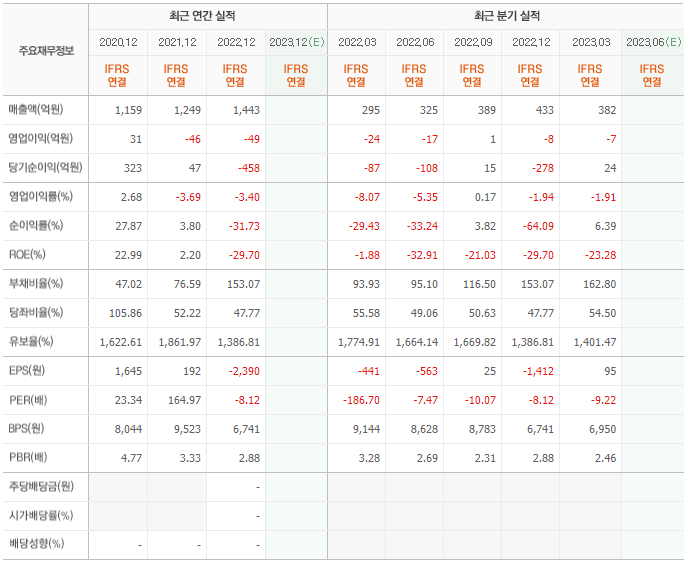The height and width of the screenshot is (563, 690).
Task: Click the operating profit value '-49'
Action: pos(252,139)
